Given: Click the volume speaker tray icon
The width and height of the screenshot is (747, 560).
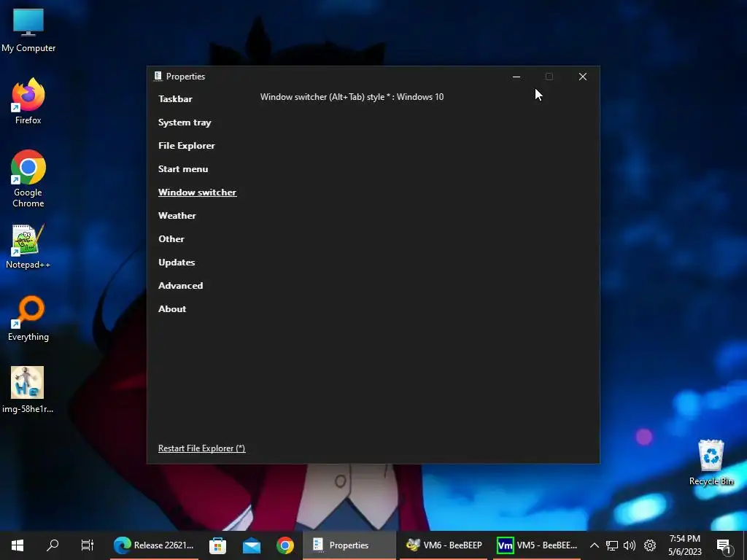Looking at the screenshot, I should [x=630, y=545].
